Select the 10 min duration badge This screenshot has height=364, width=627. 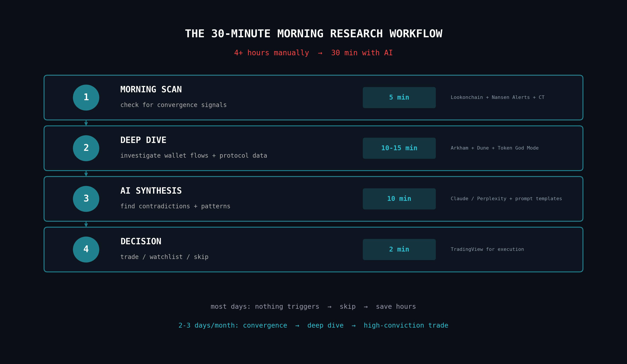pos(399,199)
